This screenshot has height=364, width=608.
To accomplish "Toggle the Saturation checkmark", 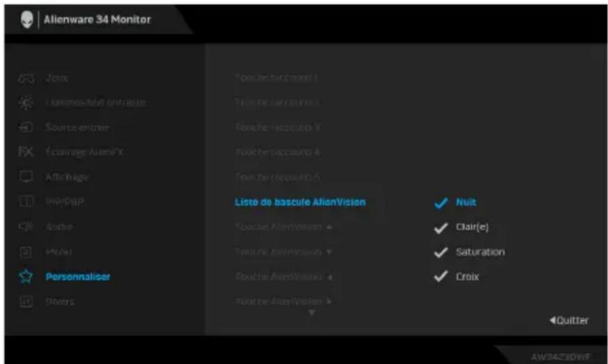I will [x=441, y=253].
